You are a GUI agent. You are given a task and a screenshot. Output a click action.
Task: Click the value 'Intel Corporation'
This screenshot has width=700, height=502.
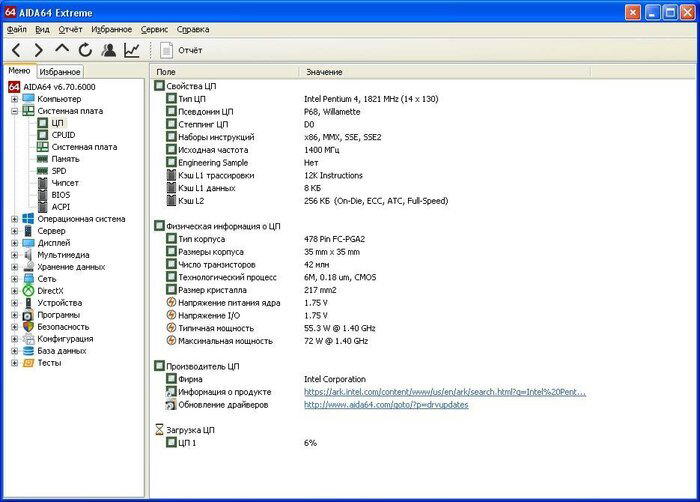click(x=335, y=379)
